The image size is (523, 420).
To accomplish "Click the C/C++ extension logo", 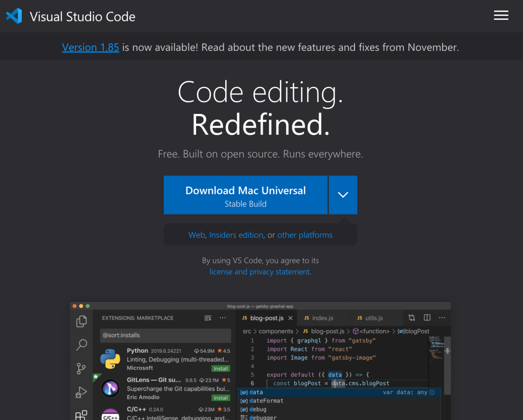I will coord(110,414).
